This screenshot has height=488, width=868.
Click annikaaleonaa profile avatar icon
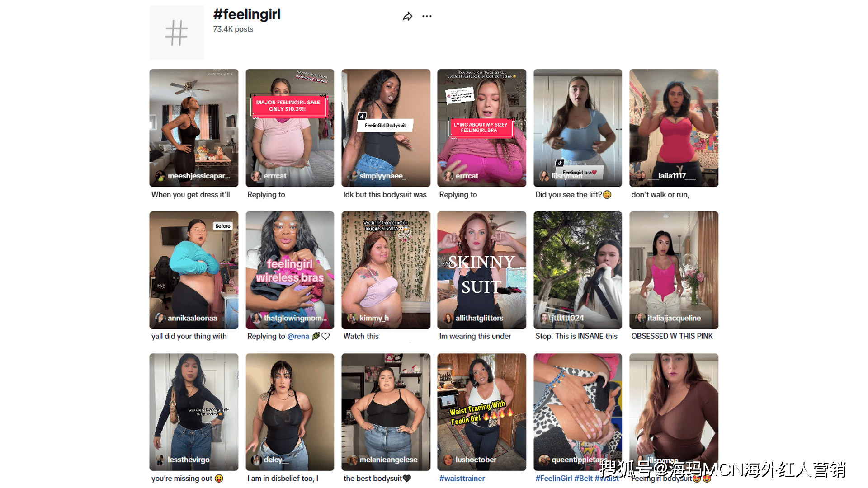(x=160, y=318)
